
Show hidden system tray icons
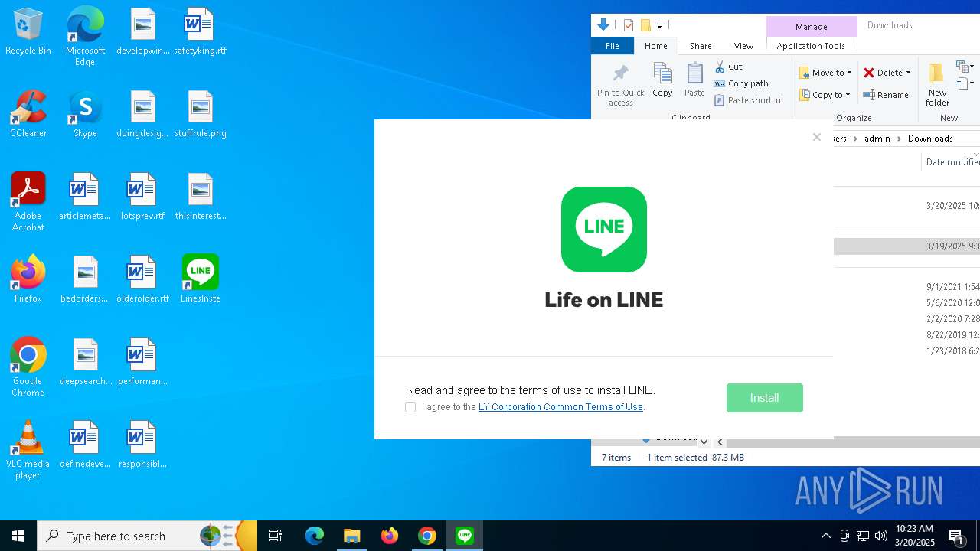tap(826, 536)
